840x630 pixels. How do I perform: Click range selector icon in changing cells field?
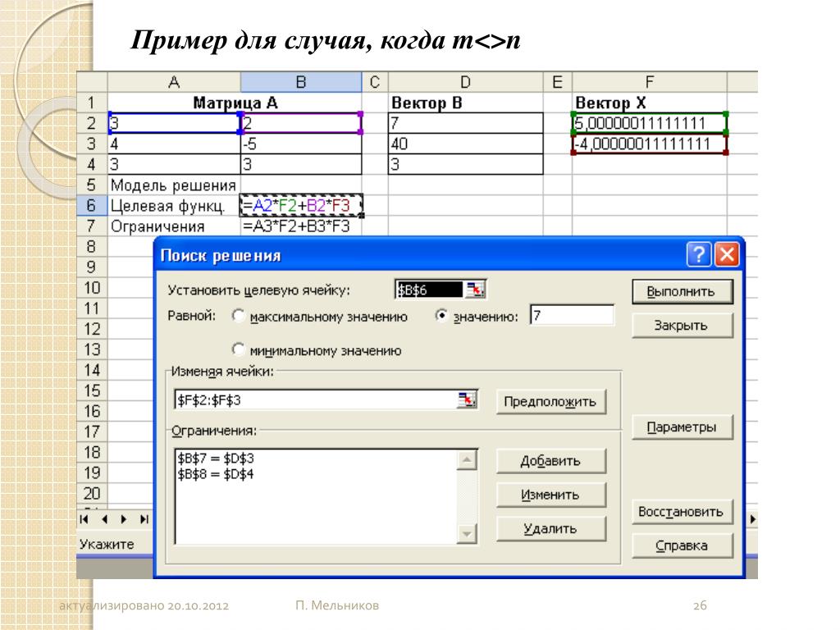pyautogui.click(x=467, y=399)
